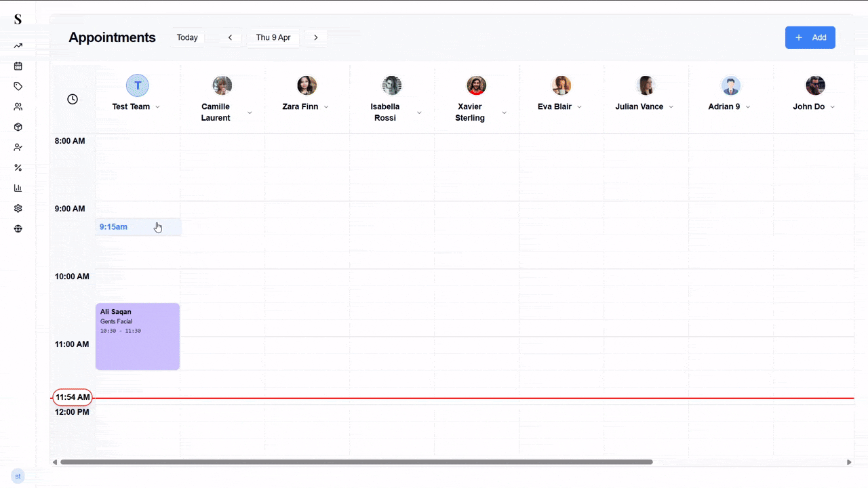This screenshot has height=488, width=868.
Task: Click the next day arrow beside the date
Action: pyautogui.click(x=316, y=37)
